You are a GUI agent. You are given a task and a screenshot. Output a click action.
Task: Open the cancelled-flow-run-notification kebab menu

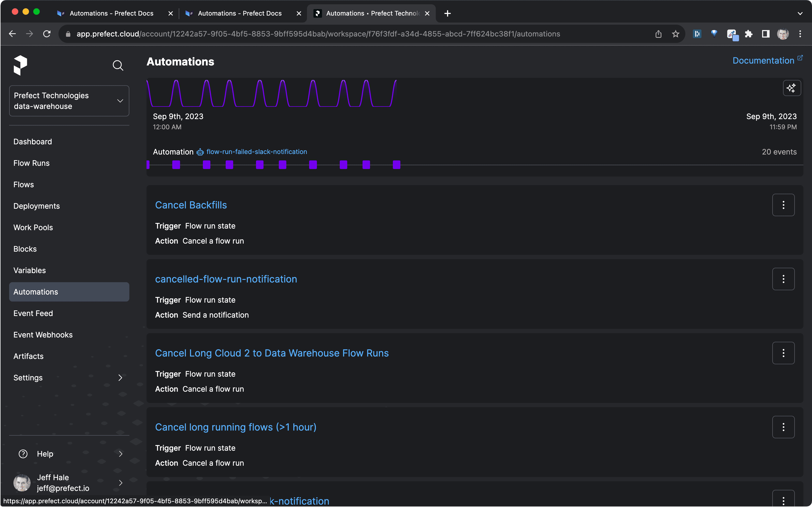tap(783, 279)
